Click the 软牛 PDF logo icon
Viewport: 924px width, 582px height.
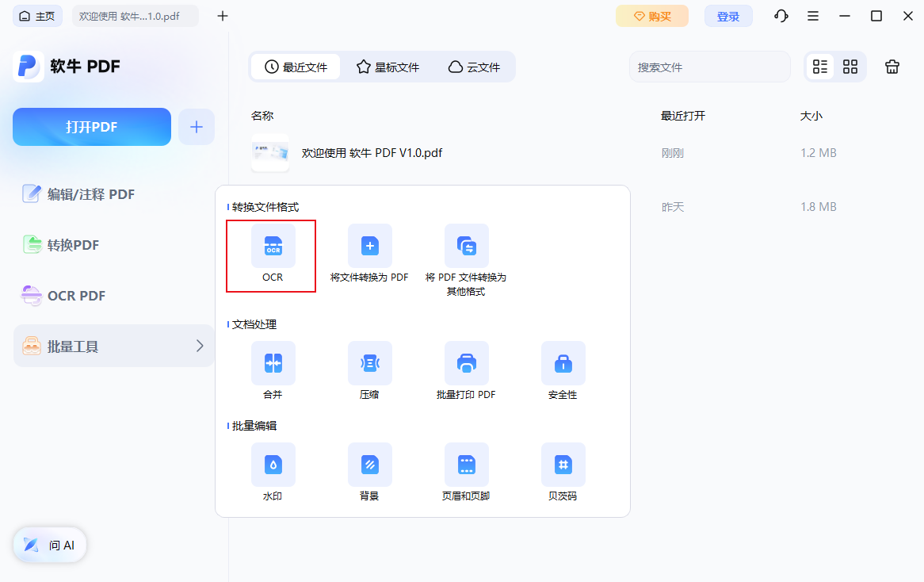[x=29, y=66]
